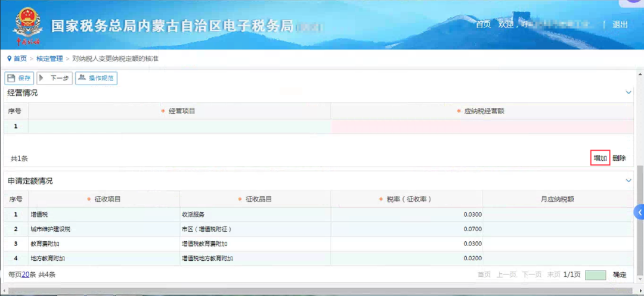
Task: Open the 首页 link in the header
Action: point(483,24)
